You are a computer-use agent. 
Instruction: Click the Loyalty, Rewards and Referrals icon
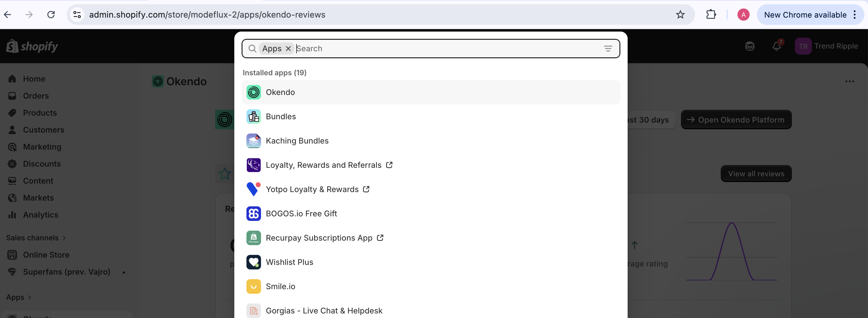pyautogui.click(x=253, y=165)
